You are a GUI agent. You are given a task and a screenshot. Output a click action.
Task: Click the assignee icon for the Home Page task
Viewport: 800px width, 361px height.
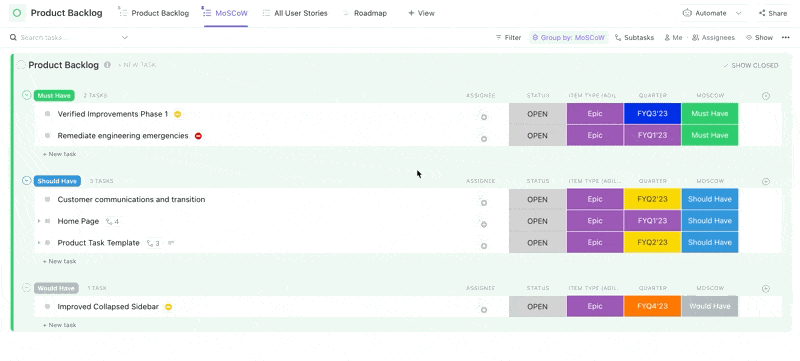click(x=484, y=224)
